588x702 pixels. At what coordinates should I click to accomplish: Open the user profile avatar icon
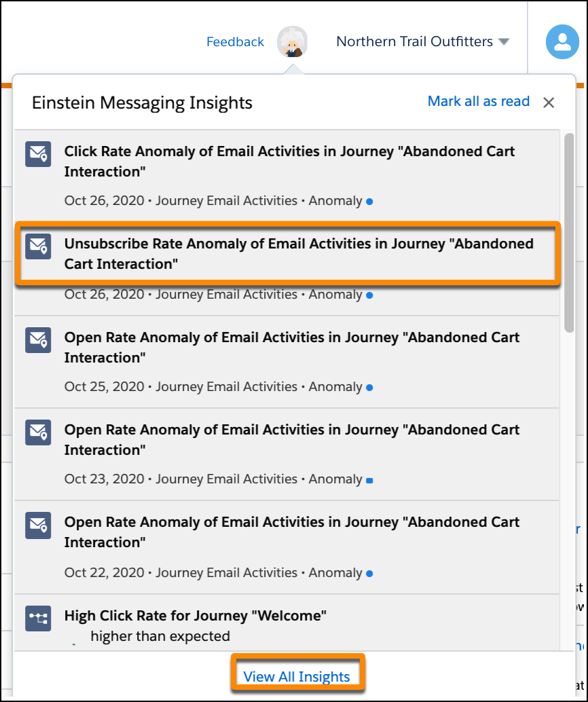(x=562, y=41)
